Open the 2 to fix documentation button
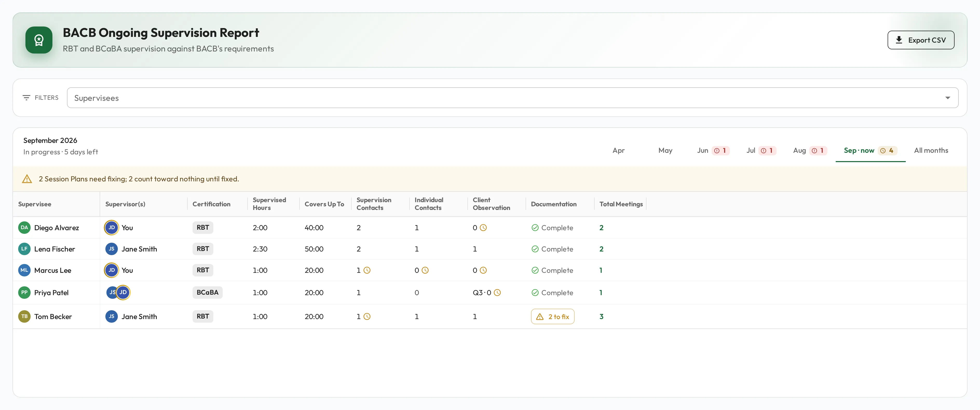 click(552, 316)
